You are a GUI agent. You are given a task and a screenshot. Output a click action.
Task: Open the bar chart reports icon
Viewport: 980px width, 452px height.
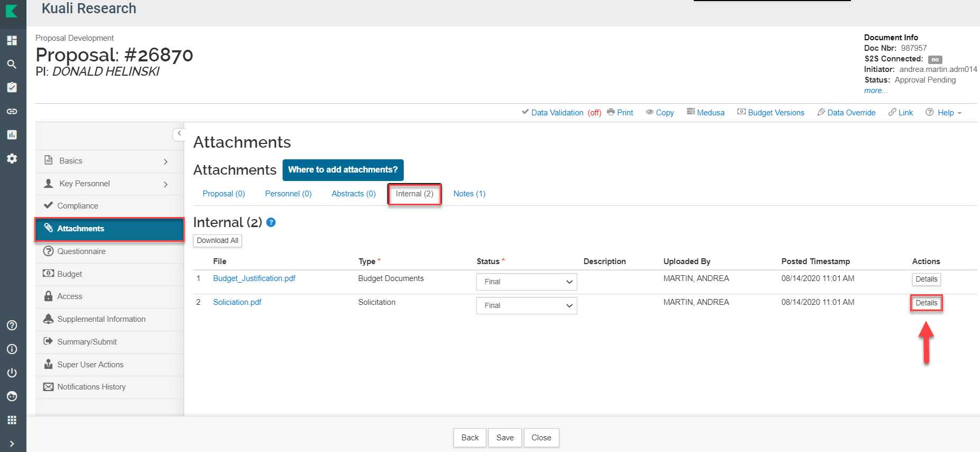click(12, 135)
